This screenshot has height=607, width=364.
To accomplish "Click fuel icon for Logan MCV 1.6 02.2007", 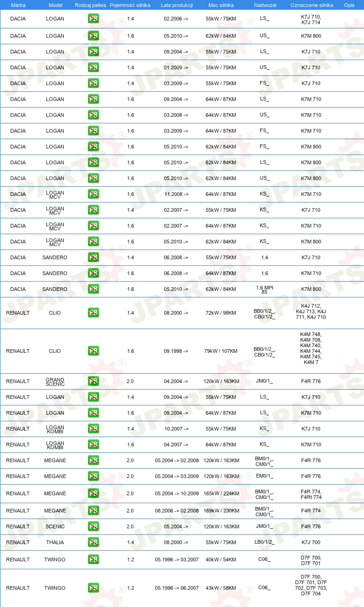I will click(93, 226).
